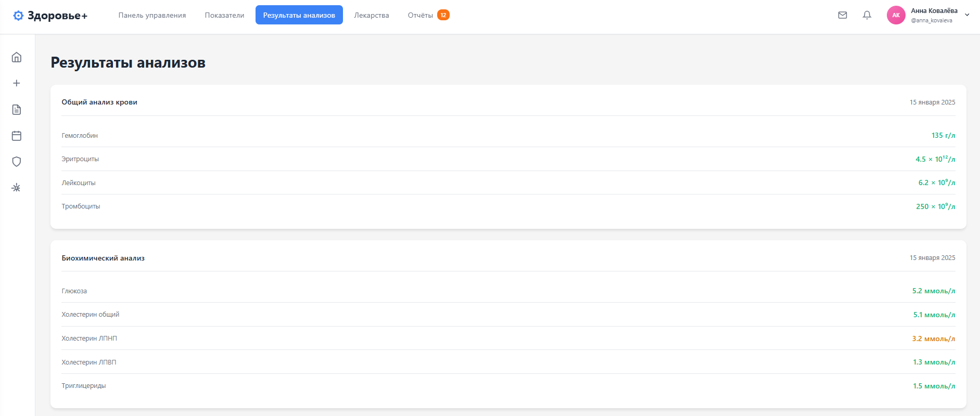Screen dimensions: 980x416
Task: Click the Здоровье+ gear logo
Action: (x=18, y=16)
